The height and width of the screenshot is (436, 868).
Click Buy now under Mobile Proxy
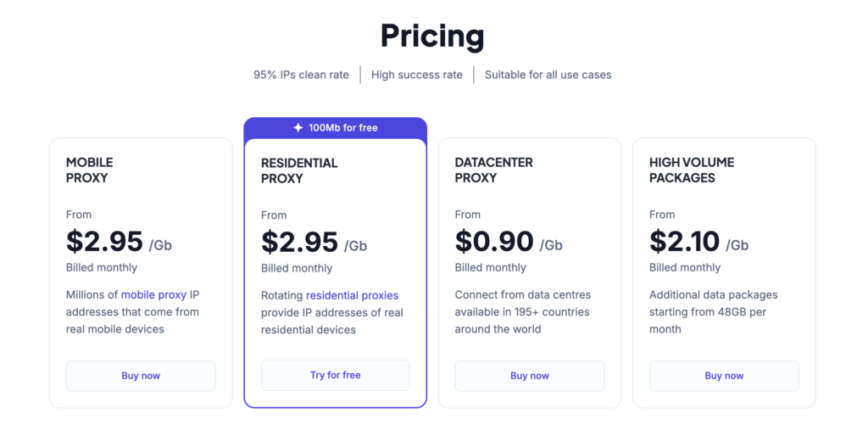point(141,376)
